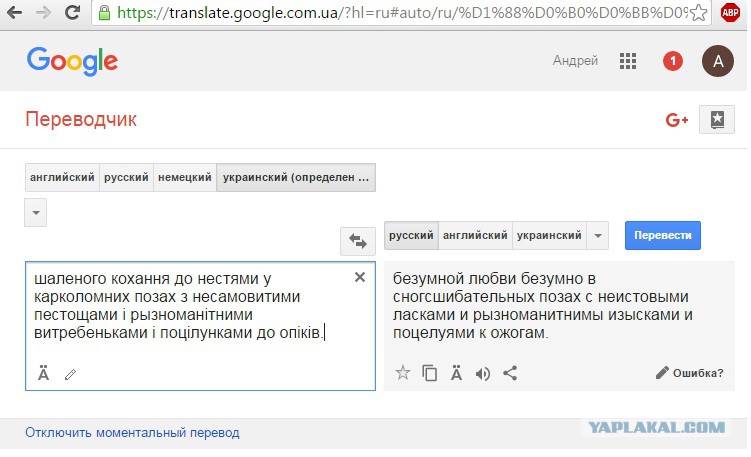Click the blue Перевести button
The height and width of the screenshot is (457, 751).
(663, 235)
